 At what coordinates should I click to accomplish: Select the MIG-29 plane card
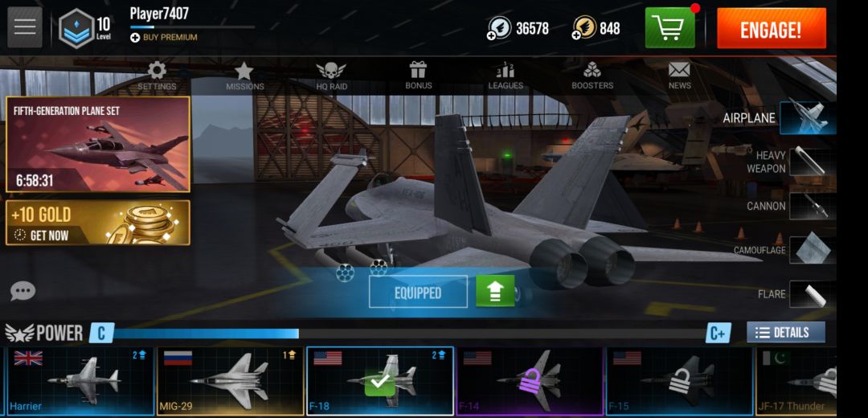[x=231, y=381]
